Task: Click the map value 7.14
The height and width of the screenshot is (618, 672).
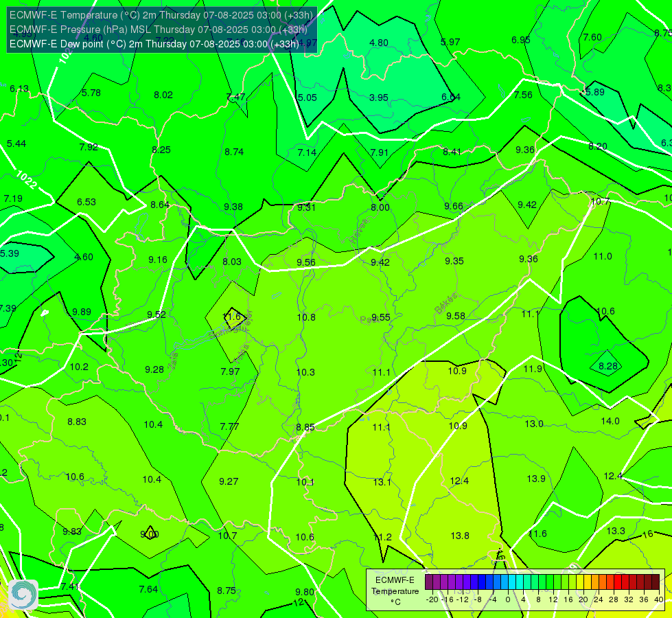Action: (x=307, y=152)
